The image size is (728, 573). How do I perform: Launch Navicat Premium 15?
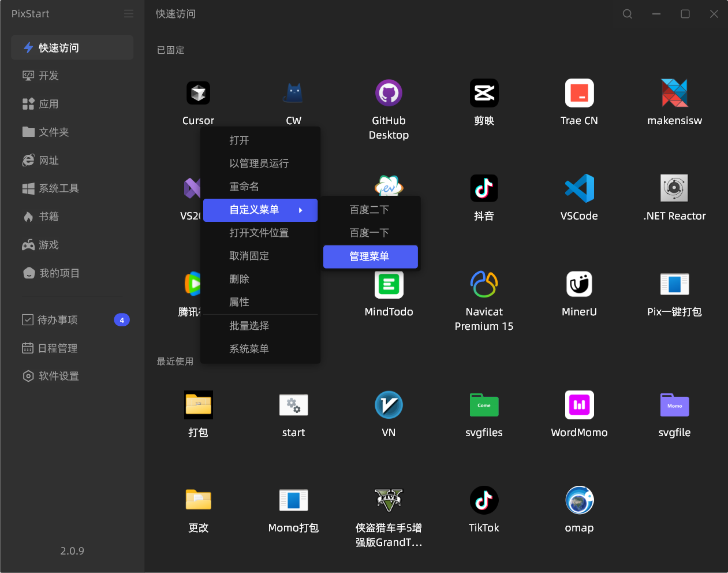pyautogui.click(x=484, y=284)
